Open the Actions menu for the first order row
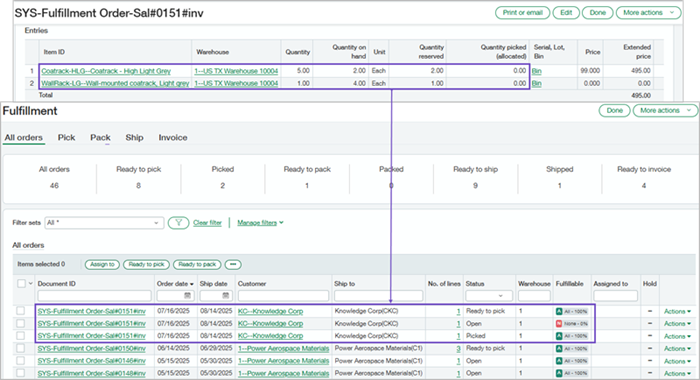Viewport: 700px width, 380px height. coord(677,311)
